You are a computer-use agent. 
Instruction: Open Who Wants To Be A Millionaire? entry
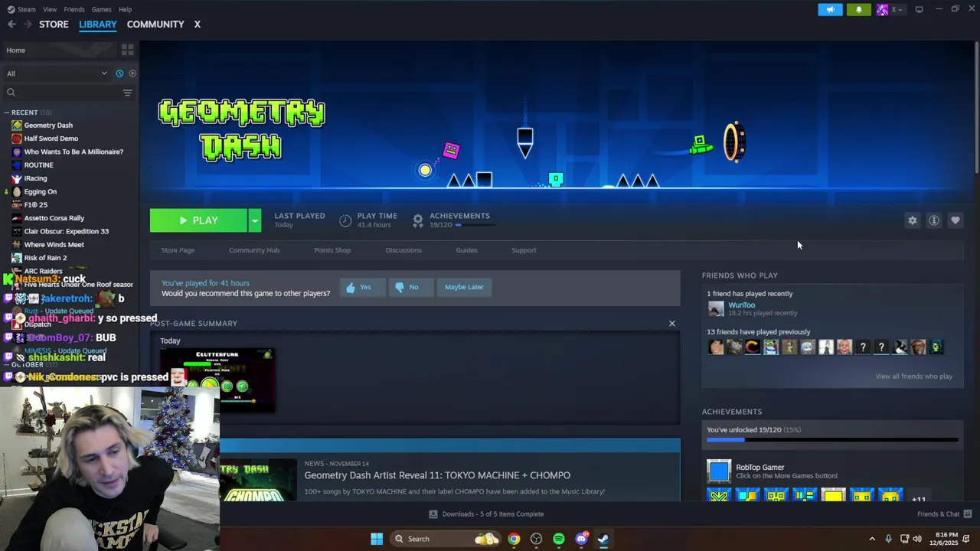click(73, 152)
